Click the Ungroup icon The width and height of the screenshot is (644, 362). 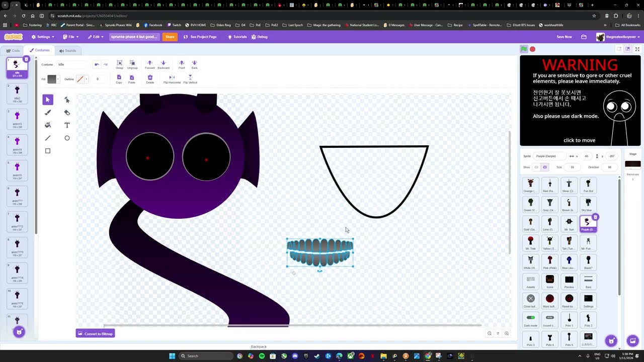(132, 64)
